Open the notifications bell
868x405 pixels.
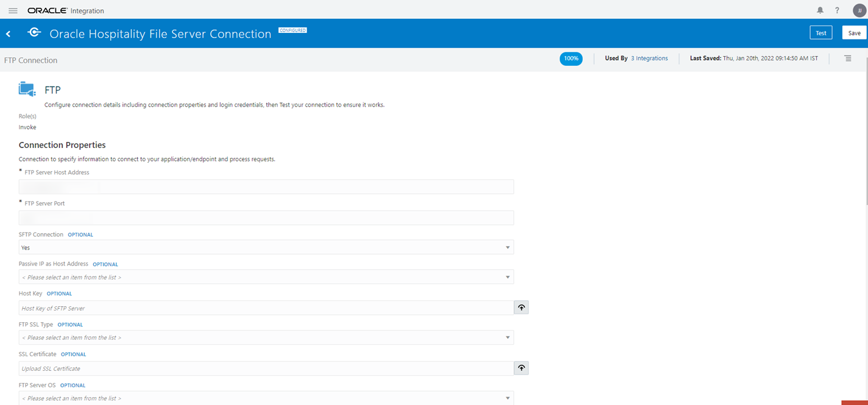point(820,10)
